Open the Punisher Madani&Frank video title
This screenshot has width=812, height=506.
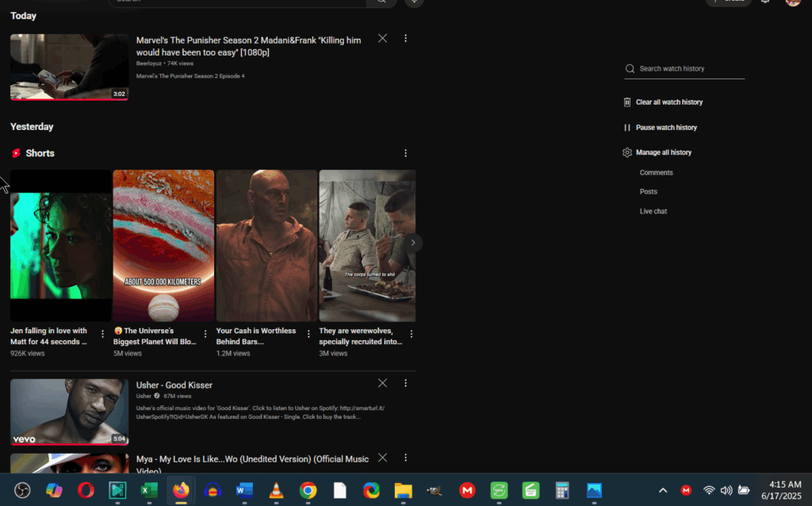pyautogui.click(x=248, y=46)
